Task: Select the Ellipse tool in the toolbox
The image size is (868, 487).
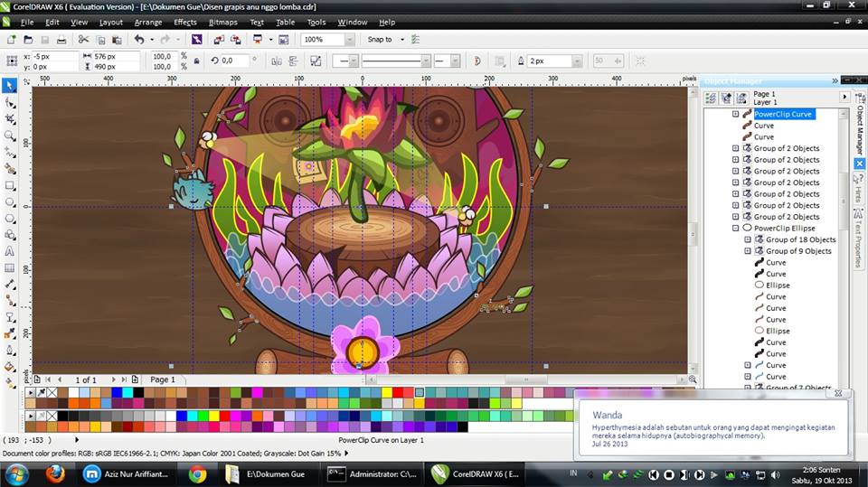Action: click(9, 201)
